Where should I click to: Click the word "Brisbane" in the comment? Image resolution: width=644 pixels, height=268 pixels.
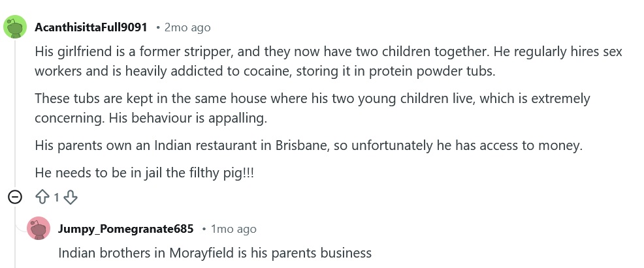coord(302,145)
